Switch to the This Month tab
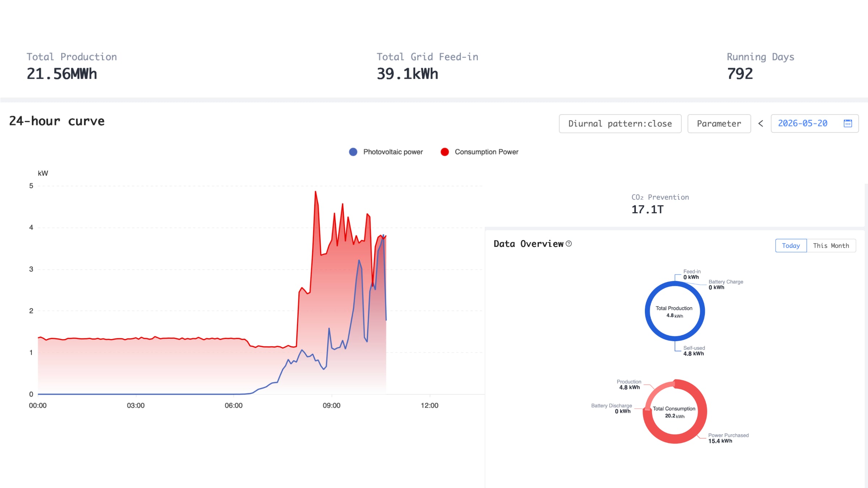868x488 pixels. pos(831,245)
